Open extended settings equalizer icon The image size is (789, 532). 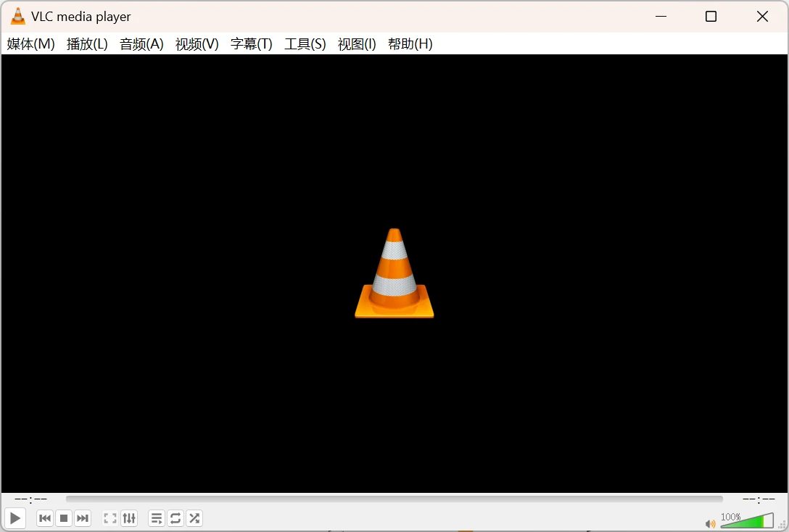click(129, 518)
